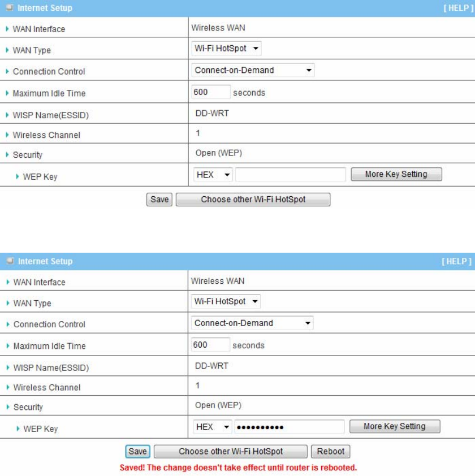Click the WISP Name(ESSID) arrow in bottom panel

(x=8, y=367)
